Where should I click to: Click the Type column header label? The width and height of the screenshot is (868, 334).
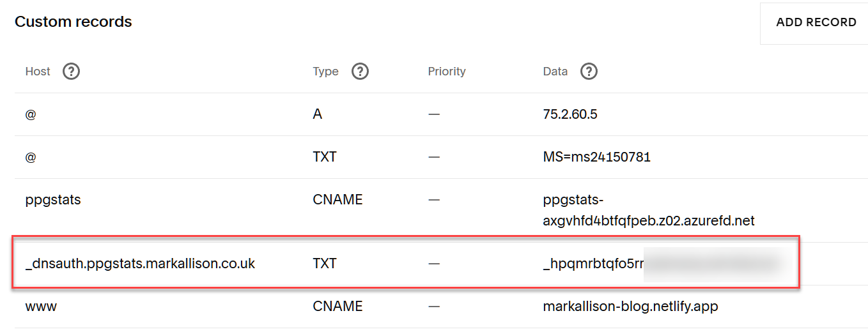coord(325,72)
